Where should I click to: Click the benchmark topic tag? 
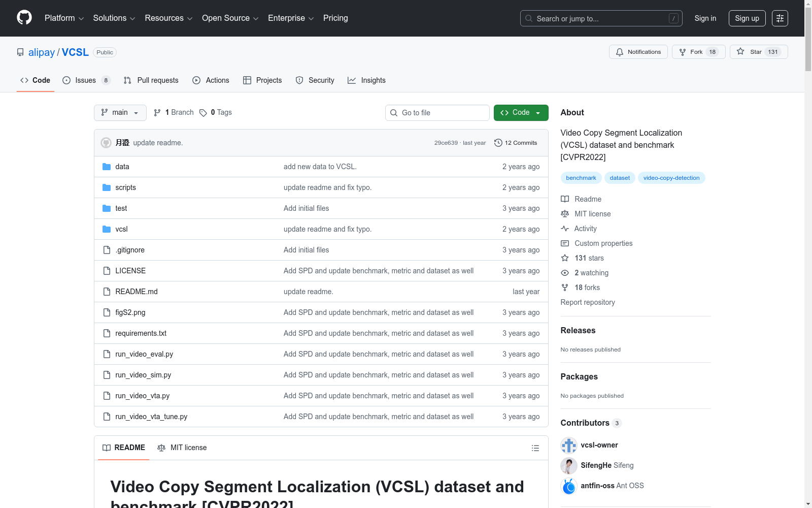pos(581,178)
